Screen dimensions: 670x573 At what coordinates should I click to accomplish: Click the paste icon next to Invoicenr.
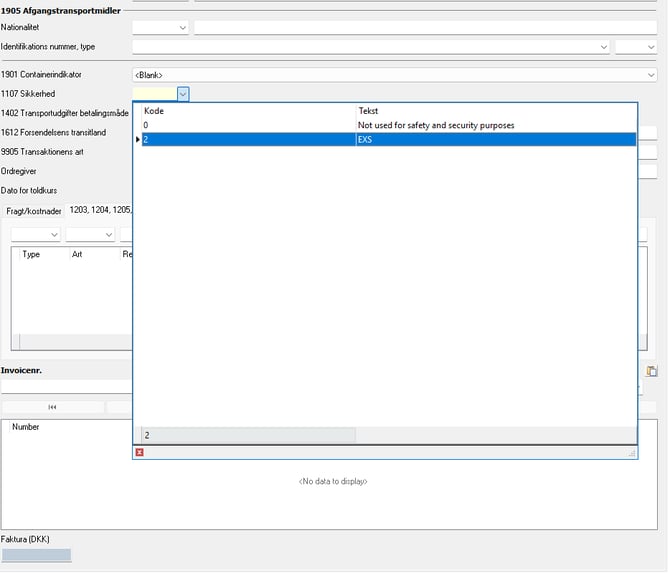pos(651,371)
